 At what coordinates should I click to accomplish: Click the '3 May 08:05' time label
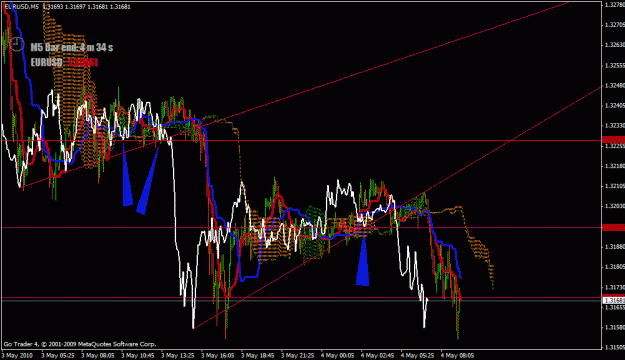click(98, 355)
